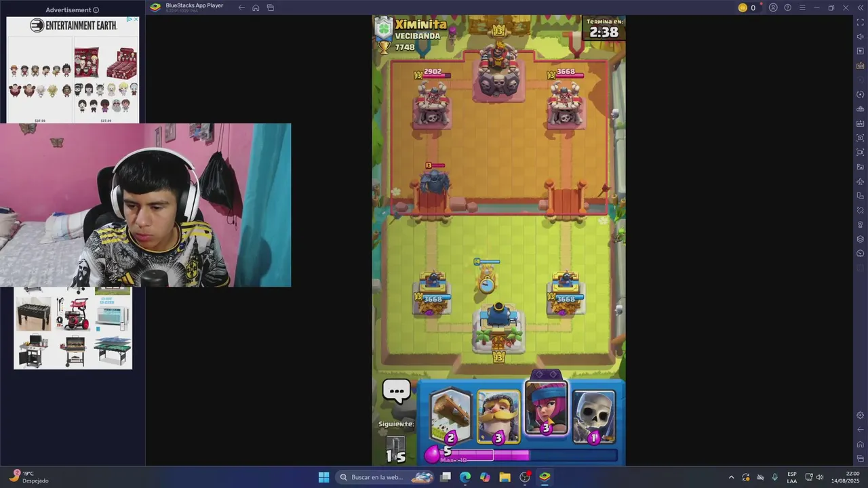Click enemy right Princess tower with 3668 health
This screenshot has width=868, height=488.
pos(565,105)
